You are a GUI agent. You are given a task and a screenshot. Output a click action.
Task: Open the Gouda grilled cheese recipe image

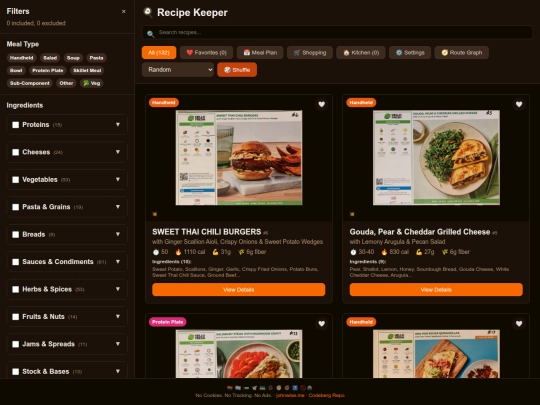click(436, 158)
